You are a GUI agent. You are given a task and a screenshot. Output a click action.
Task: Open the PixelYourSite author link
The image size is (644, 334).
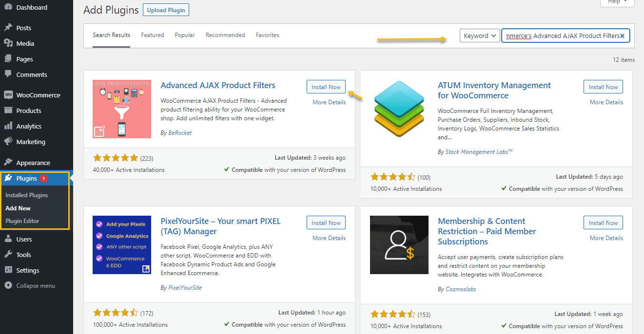coord(185,288)
